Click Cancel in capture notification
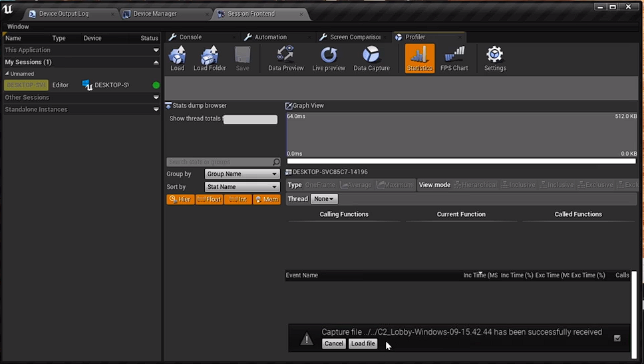The width and height of the screenshot is (644, 364). click(x=333, y=343)
